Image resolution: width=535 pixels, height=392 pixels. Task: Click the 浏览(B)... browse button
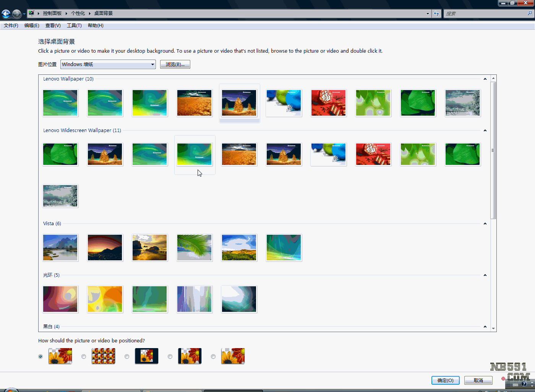175,65
